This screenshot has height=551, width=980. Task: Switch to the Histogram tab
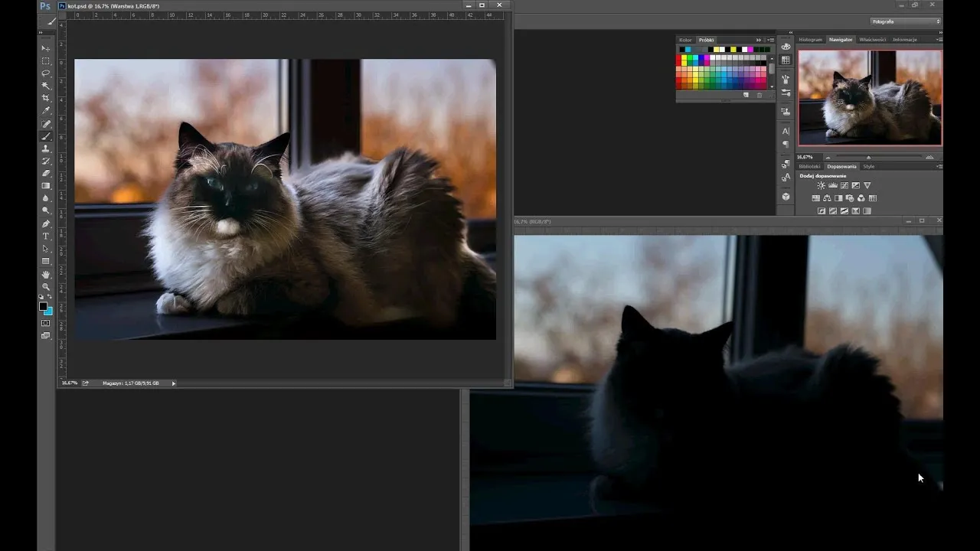[x=810, y=40]
